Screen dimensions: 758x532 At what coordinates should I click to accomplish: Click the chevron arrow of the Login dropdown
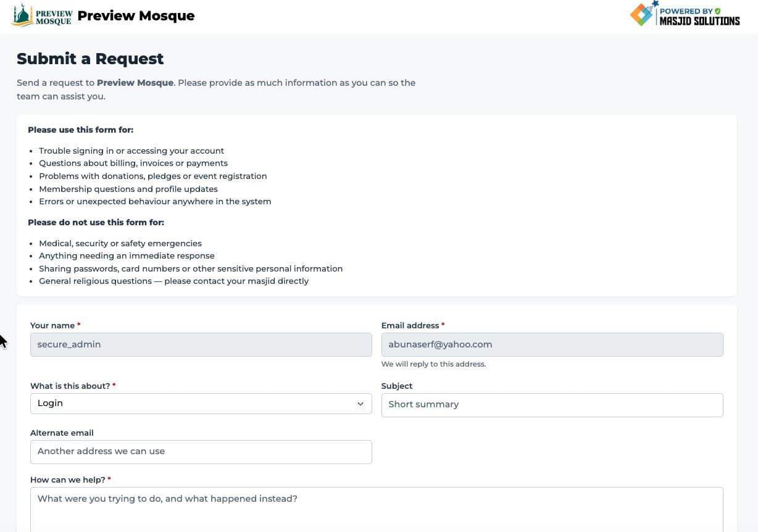coord(360,404)
